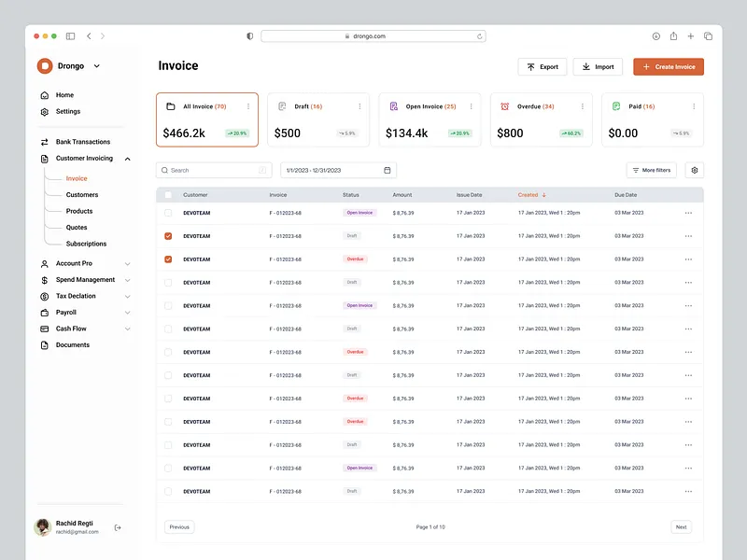Open the Bank Transactions sidebar icon

coord(45,141)
